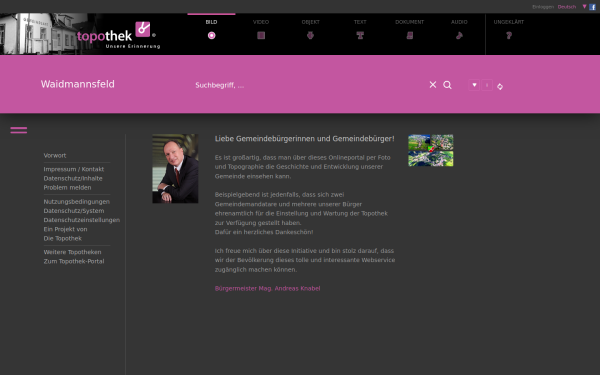Pick the TEXT 'T' icon
This screenshot has height=375, width=600.
(360, 36)
